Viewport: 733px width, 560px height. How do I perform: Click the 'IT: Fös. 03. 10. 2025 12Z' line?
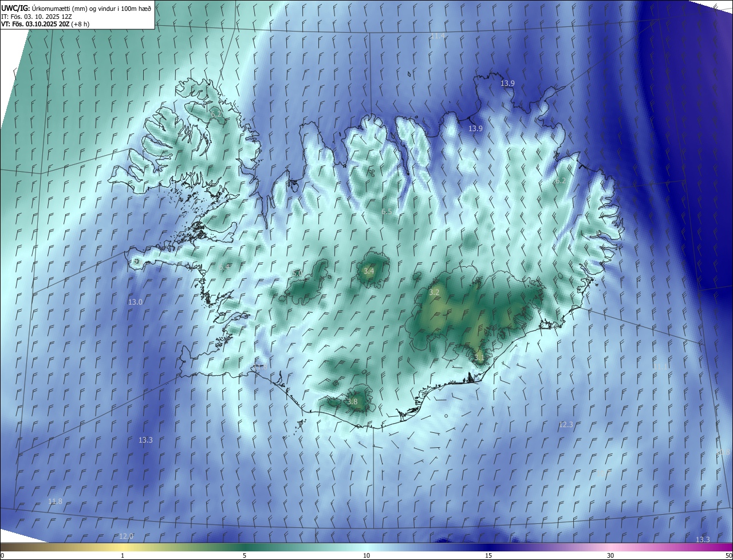(36, 17)
